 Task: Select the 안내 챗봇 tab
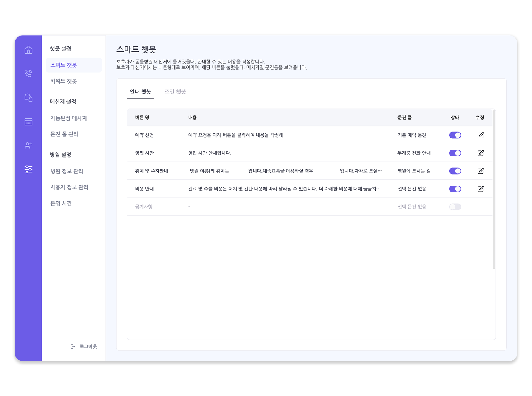pos(141,92)
